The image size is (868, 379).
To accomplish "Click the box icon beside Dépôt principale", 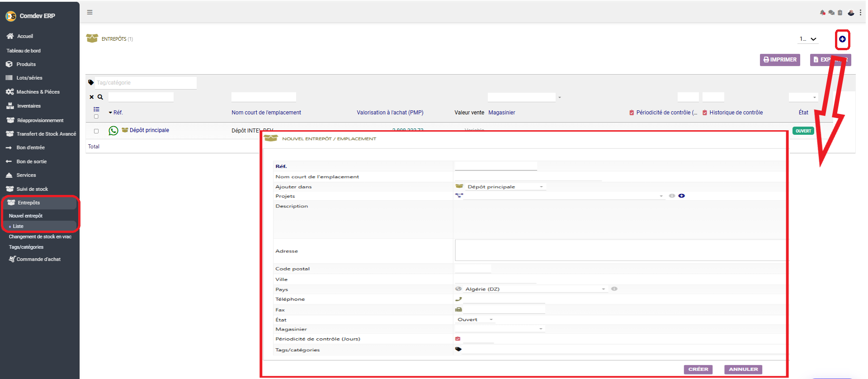I will 125,130.
